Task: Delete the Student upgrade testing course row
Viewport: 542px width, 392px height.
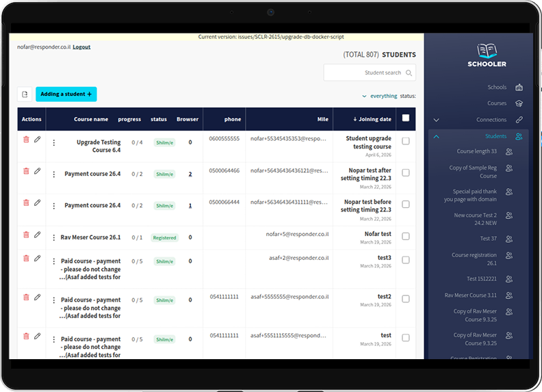Action: point(26,140)
